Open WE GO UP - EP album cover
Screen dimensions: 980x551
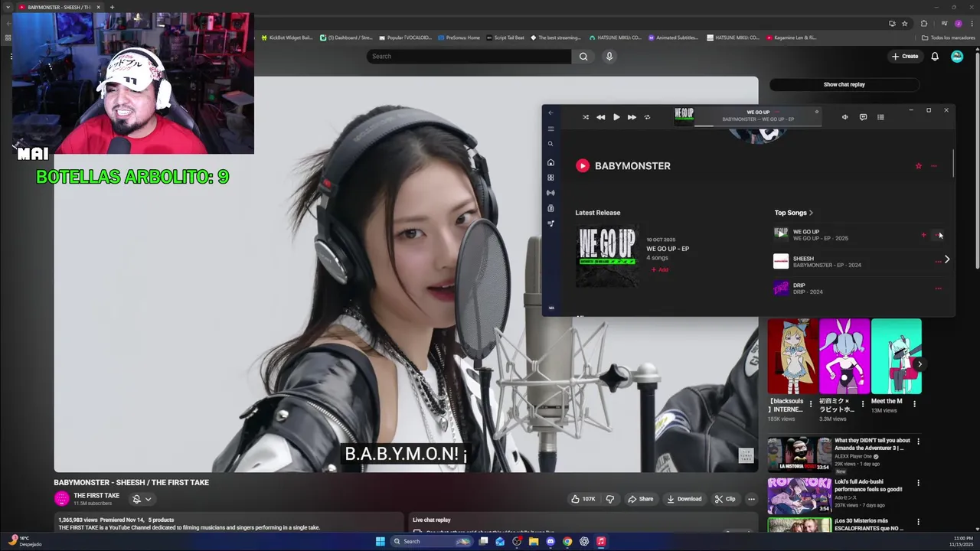(x=607, y=256)
